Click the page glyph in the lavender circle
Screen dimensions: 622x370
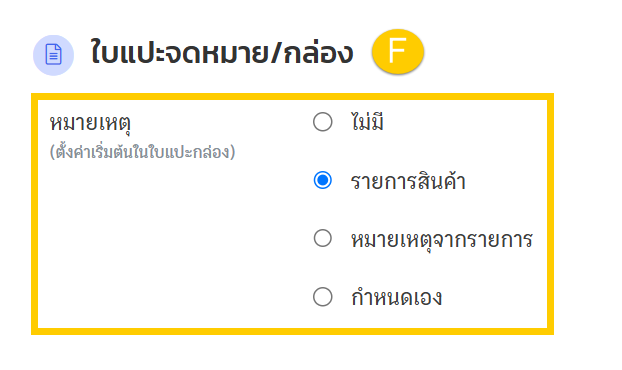tap(53, 55)
